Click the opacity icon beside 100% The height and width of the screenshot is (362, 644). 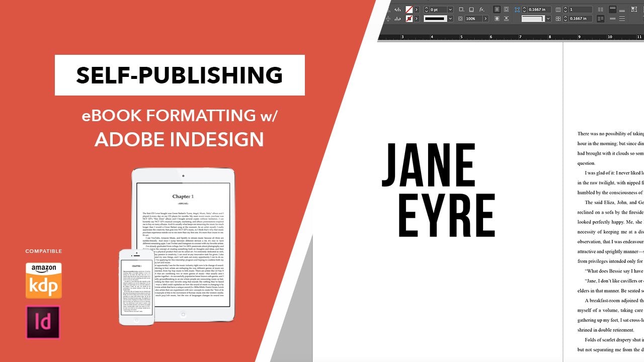click(460, 19)
